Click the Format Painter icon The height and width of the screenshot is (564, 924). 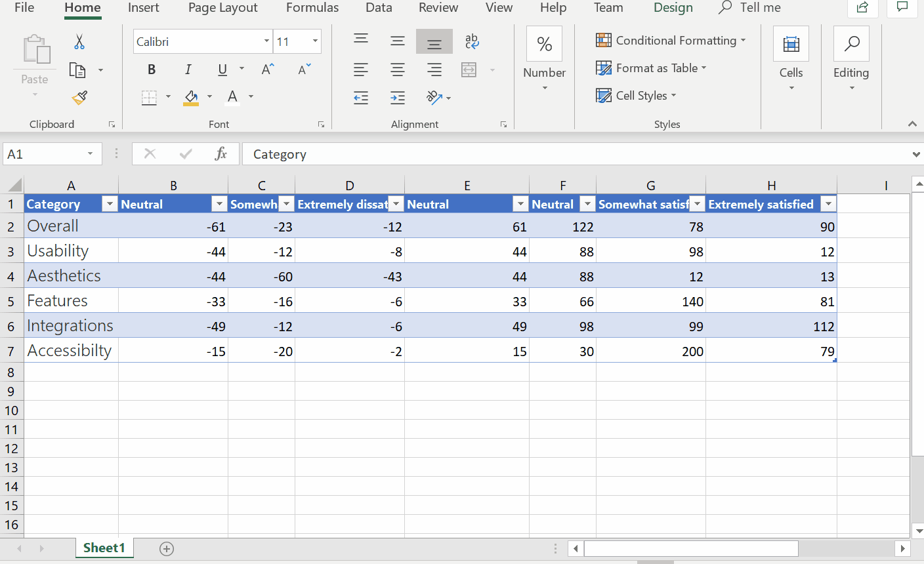click(x=79, y=97)
